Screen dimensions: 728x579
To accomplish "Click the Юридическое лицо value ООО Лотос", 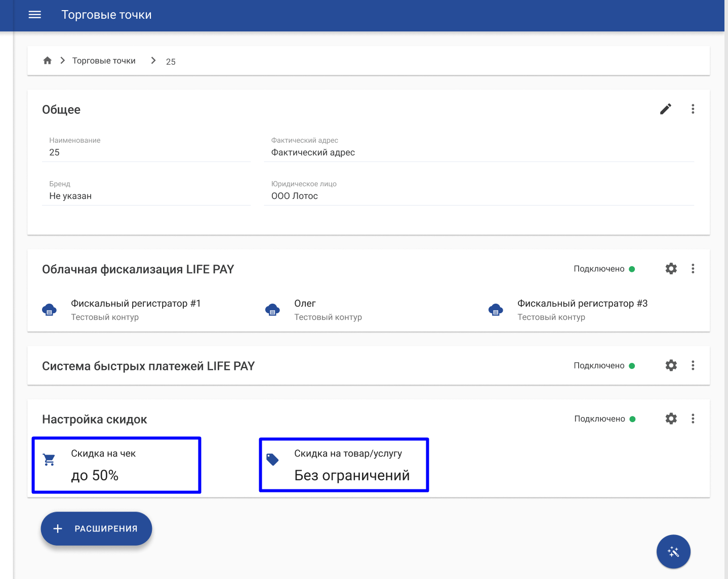I will (x=295, y=196).
